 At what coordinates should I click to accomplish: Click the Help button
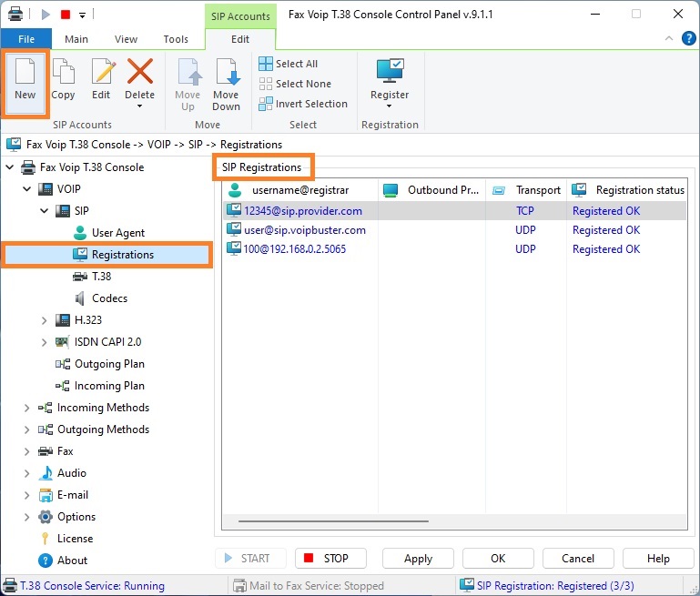pos(658,559)
